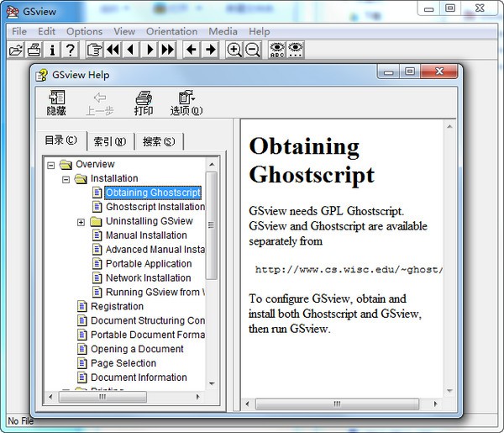The image size is (504, 433).
Task: Click the magnifier minus zoom out icon
Action: [x=253, y=50]
